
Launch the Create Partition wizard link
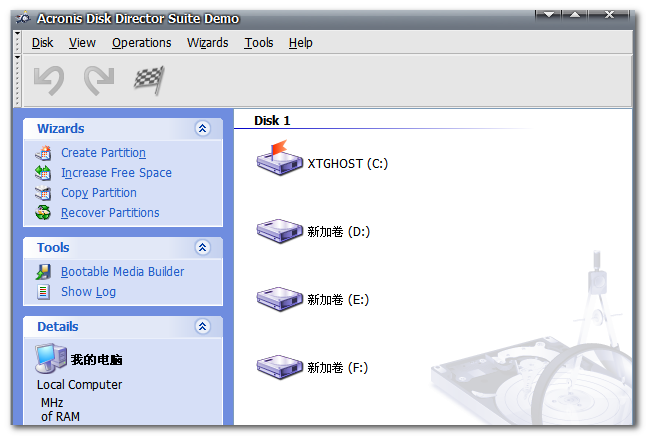103,153
